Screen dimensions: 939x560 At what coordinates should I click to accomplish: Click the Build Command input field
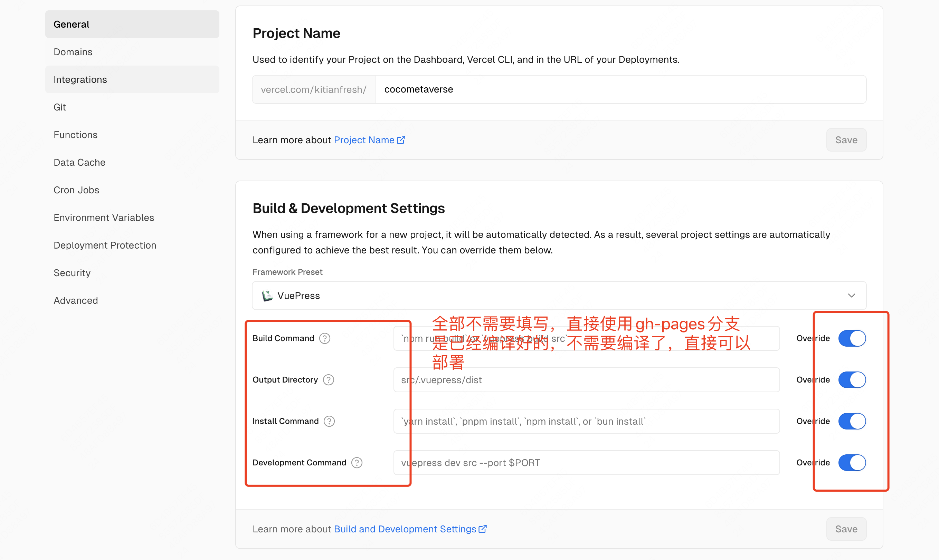click(x=586, y=338)
